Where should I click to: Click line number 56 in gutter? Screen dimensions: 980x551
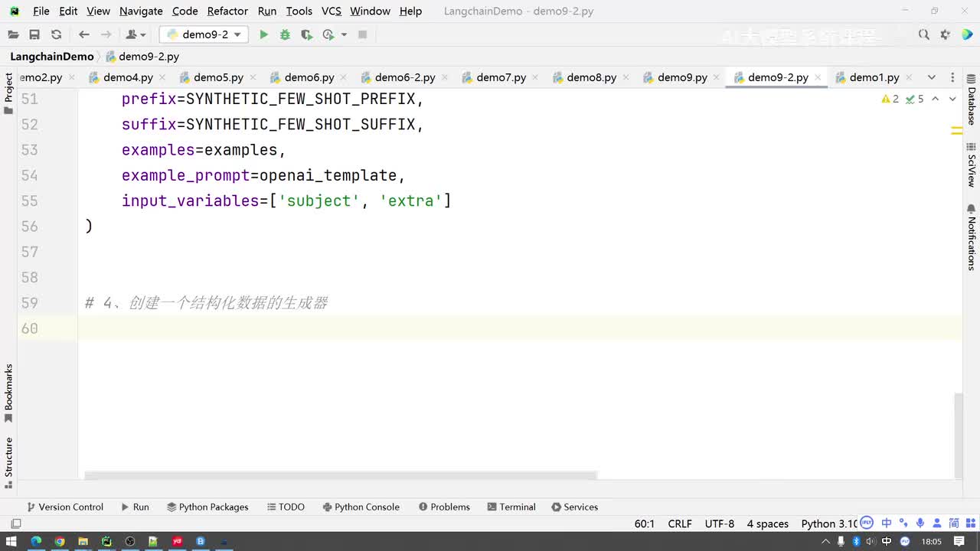(29, 227)
